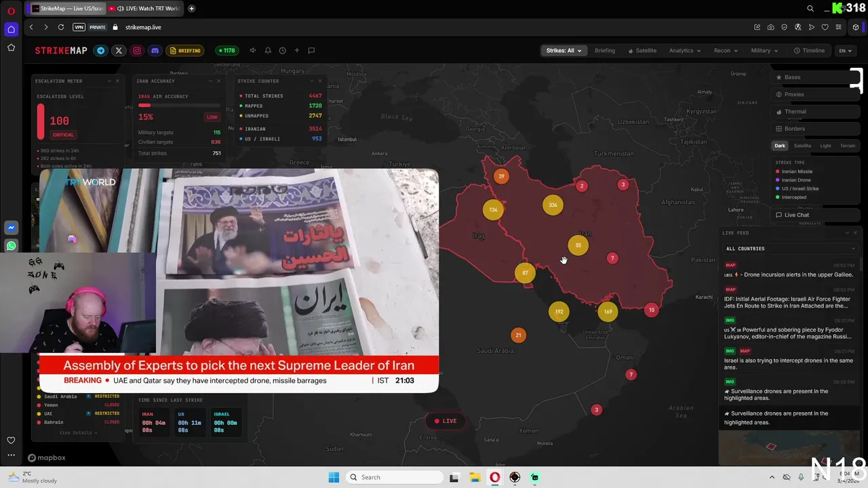Open the chat bubble icon in StrikeMap header
The width and height of the screenshot is (868, 488).
(311, 50)
